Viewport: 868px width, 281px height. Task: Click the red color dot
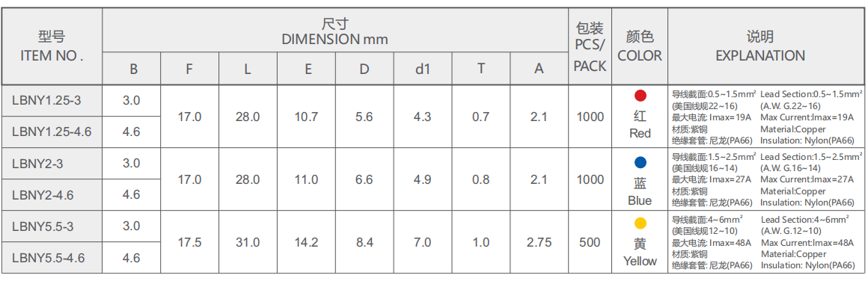(640, 96)
